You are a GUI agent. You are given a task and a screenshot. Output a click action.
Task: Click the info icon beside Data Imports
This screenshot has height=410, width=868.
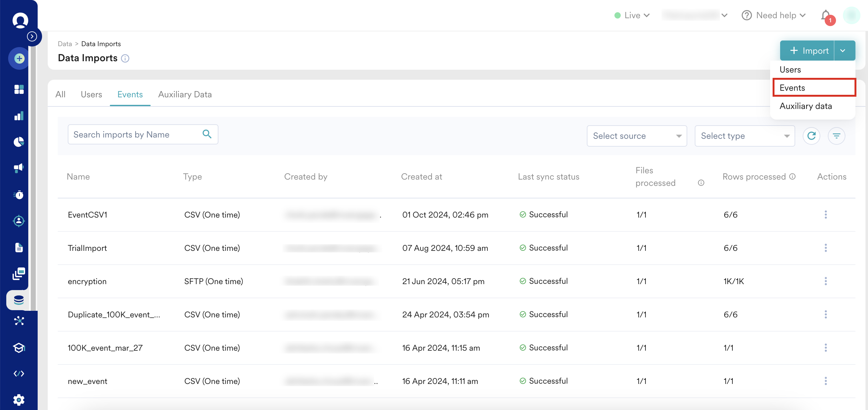[x=125, y=58]
